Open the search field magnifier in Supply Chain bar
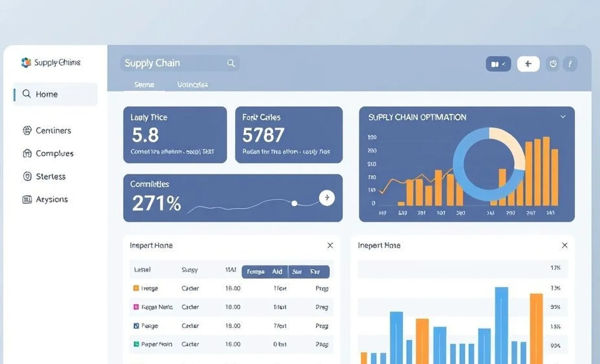Screen dimensions: 600x364 tap(231, 63)
